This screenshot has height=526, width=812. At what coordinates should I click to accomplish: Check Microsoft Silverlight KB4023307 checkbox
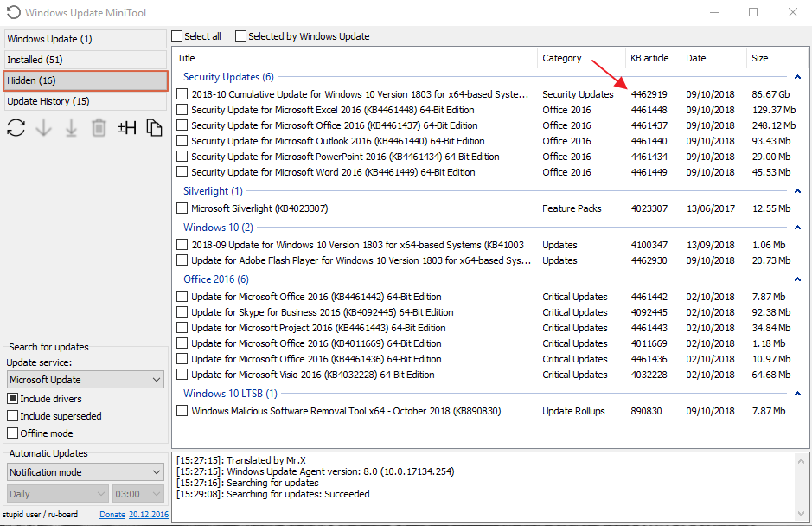coord(182,208)
